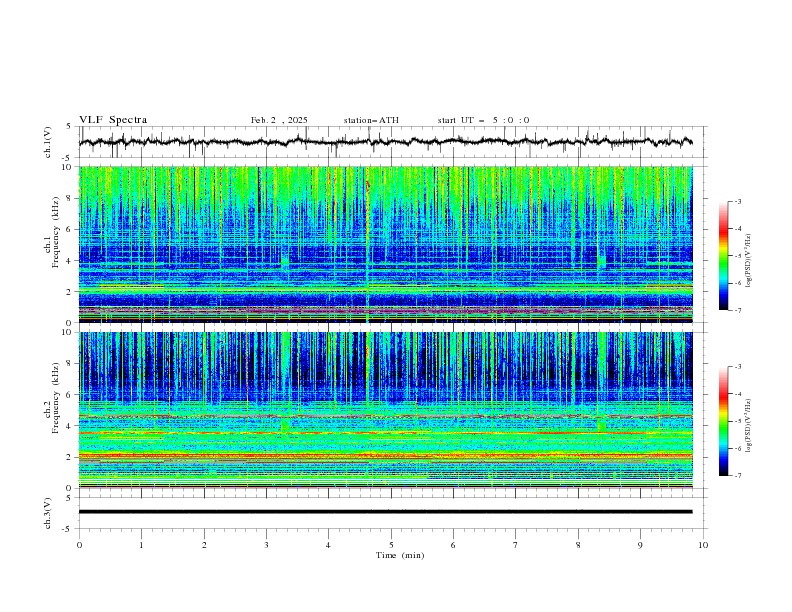Click the flat black ch.3 voltage trace

[385, 512]
